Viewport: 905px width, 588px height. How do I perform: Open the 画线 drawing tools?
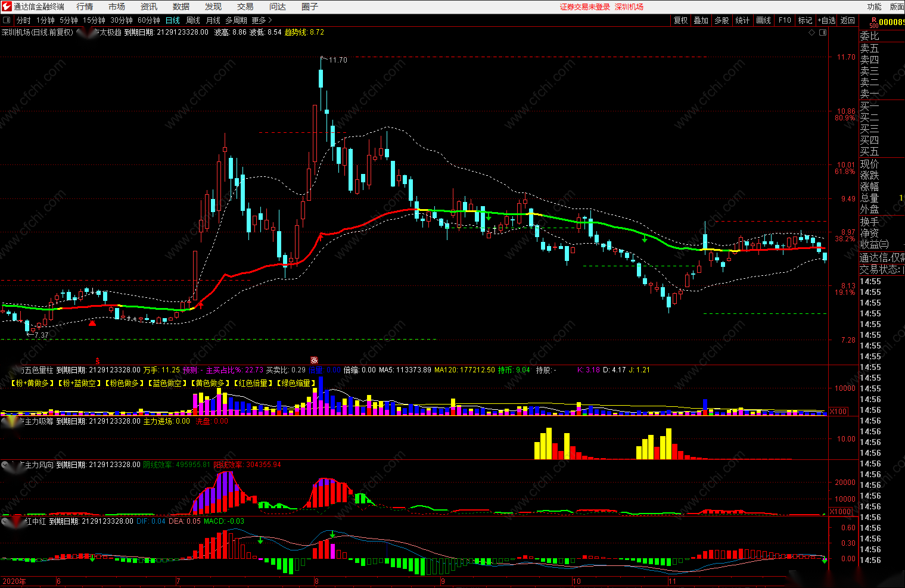click(x=764, y=20)
